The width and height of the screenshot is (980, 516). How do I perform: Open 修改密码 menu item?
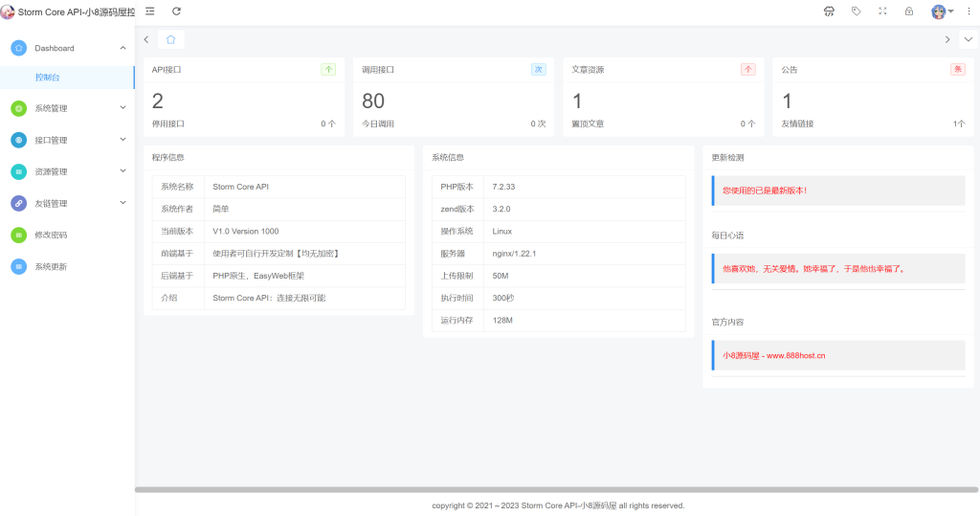[x=68, y=236]
